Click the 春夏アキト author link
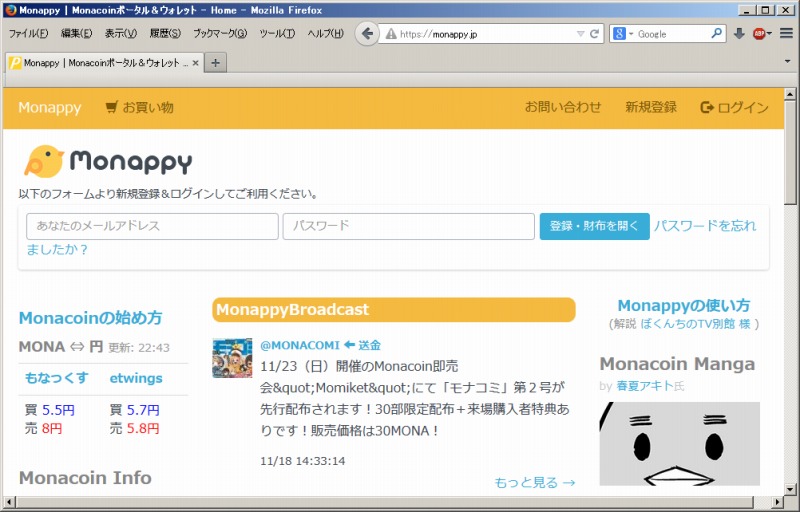Viewport: 800px width, 512px height. [x=644, y=386]
